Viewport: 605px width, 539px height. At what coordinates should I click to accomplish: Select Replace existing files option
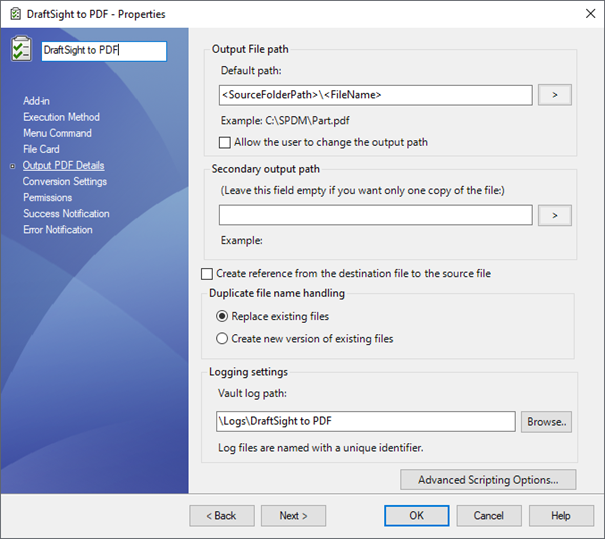222,316
